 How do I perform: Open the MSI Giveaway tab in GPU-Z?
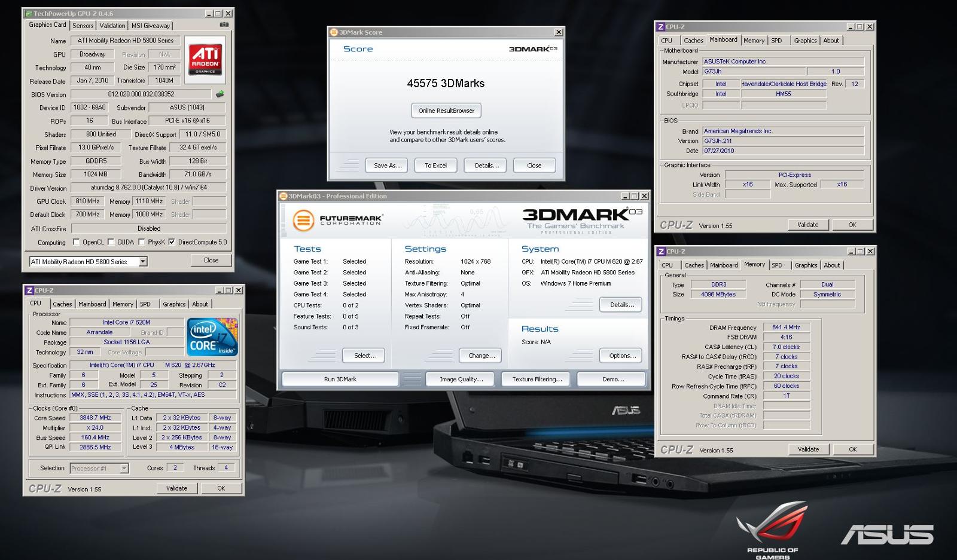[x=151, y=26]
